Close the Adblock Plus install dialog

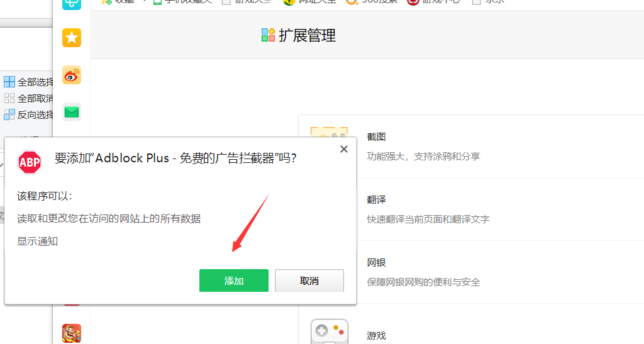pos(344,150)
